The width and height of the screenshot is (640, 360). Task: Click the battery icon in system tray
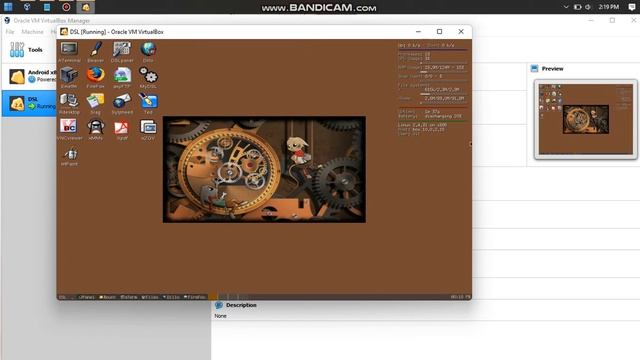click(x=577, y=7)
